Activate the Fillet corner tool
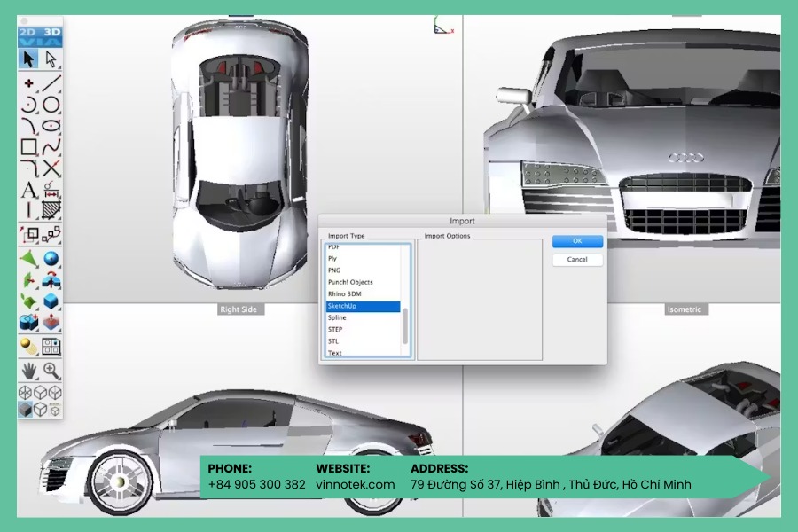Image resolution: width=798 pixels, height=532 pixels. [29, 168]
